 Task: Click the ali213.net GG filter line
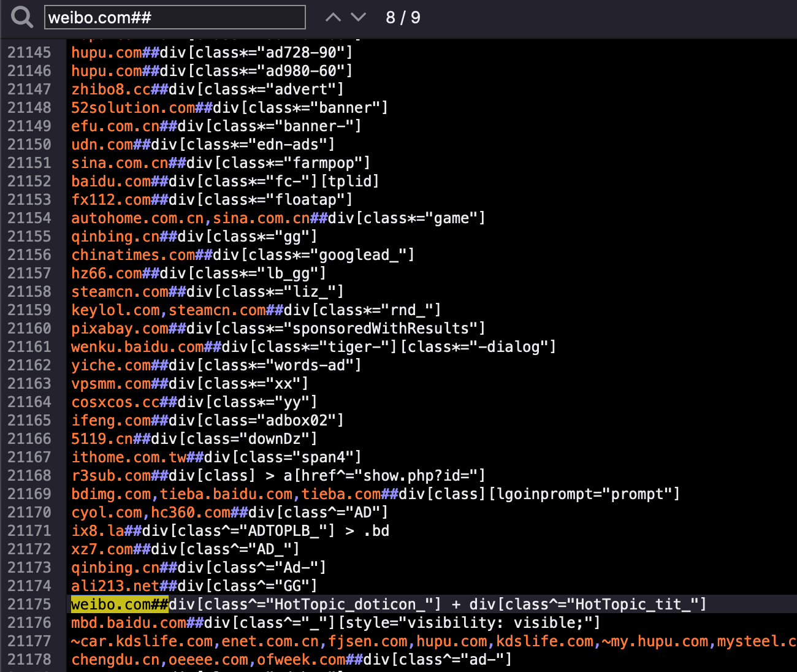194,586
